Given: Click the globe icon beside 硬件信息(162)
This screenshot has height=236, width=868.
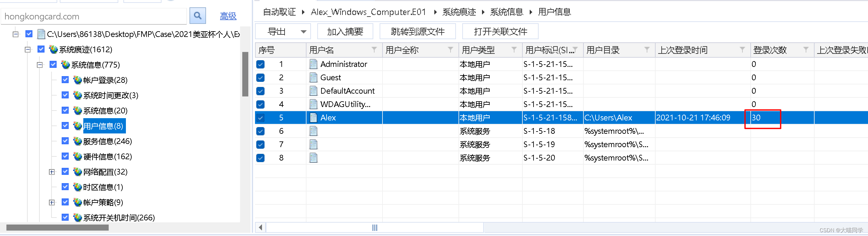Looking at the screenshot, I should (x=78, y=156).
